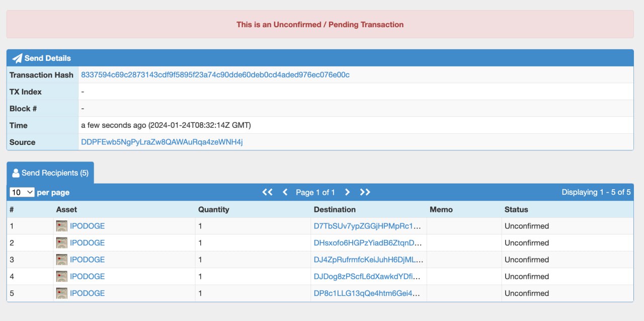Screen dimensions: 644x321
Task: Click the Time value '2024-01-24T08:32:14Z GMT'
Action: point(199,125)
